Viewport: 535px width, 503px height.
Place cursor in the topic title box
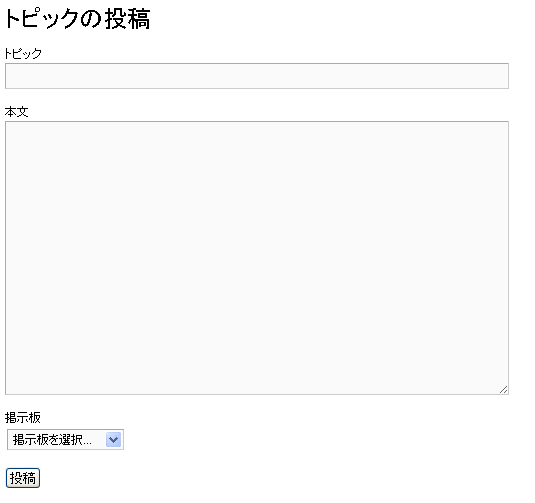[257, 76]
